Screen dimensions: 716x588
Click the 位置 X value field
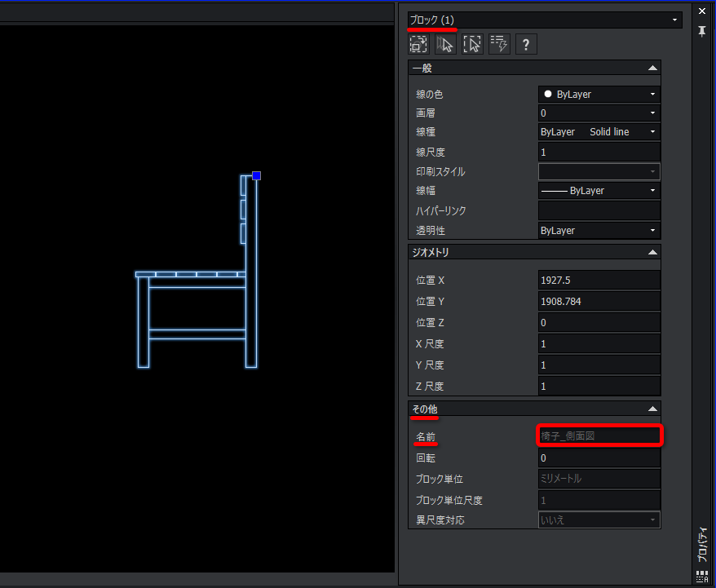pyautogui.click(x=599, y=281)
